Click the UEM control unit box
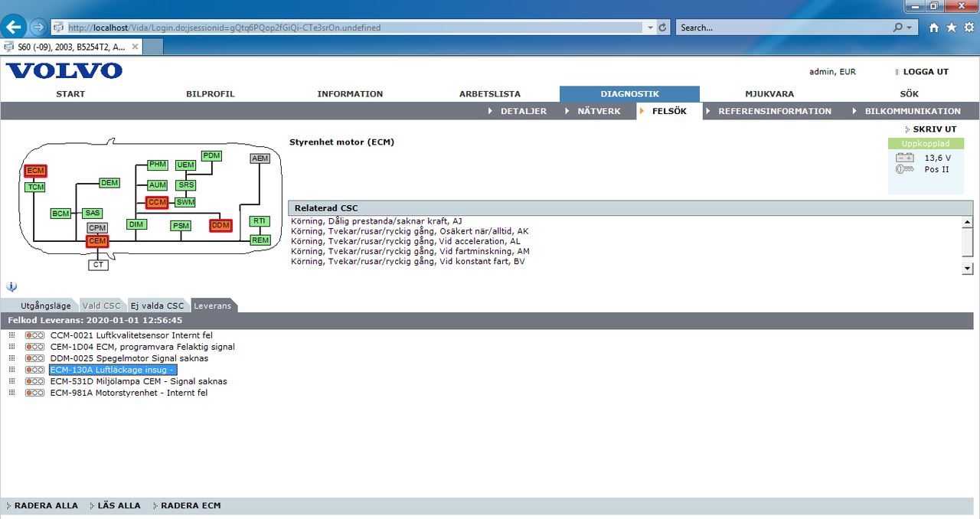980x519 pixels. click(185, 165)
